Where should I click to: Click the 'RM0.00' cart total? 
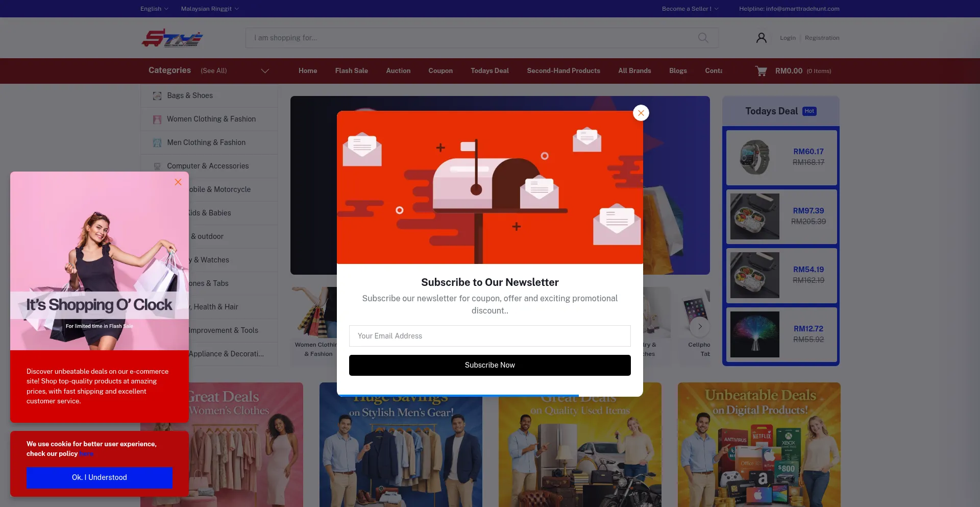(789, 71)
